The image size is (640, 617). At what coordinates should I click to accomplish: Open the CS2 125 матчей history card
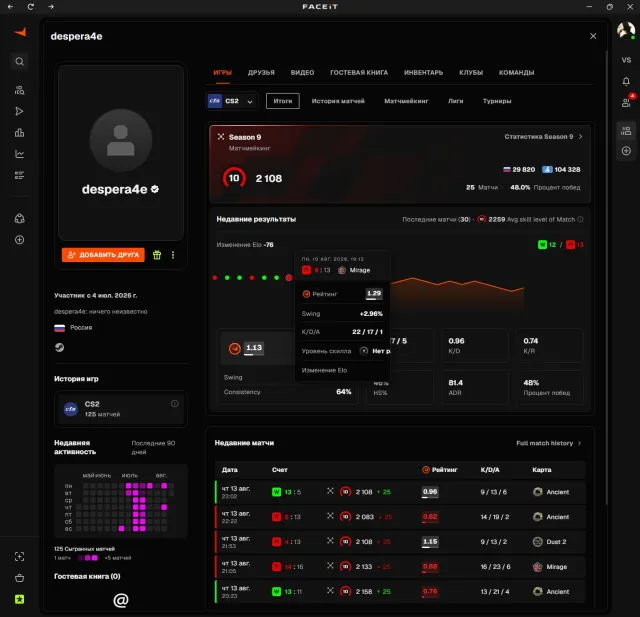[121, 409]
